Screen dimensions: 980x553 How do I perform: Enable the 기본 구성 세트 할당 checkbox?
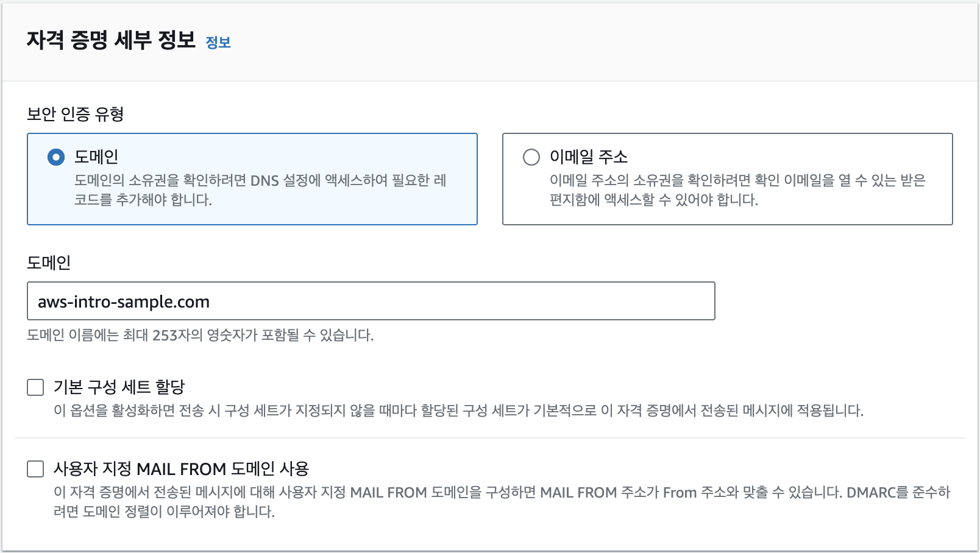(x=35, y=387)
